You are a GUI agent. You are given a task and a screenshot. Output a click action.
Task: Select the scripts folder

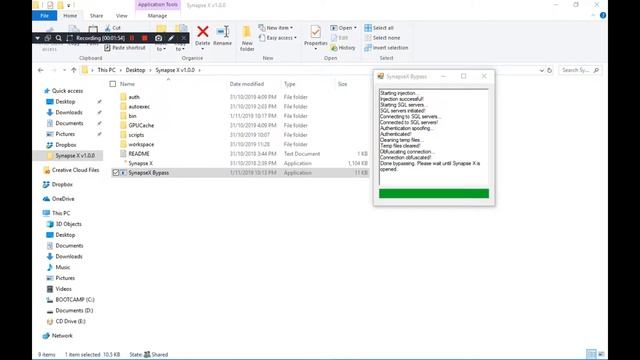(136, 135)
